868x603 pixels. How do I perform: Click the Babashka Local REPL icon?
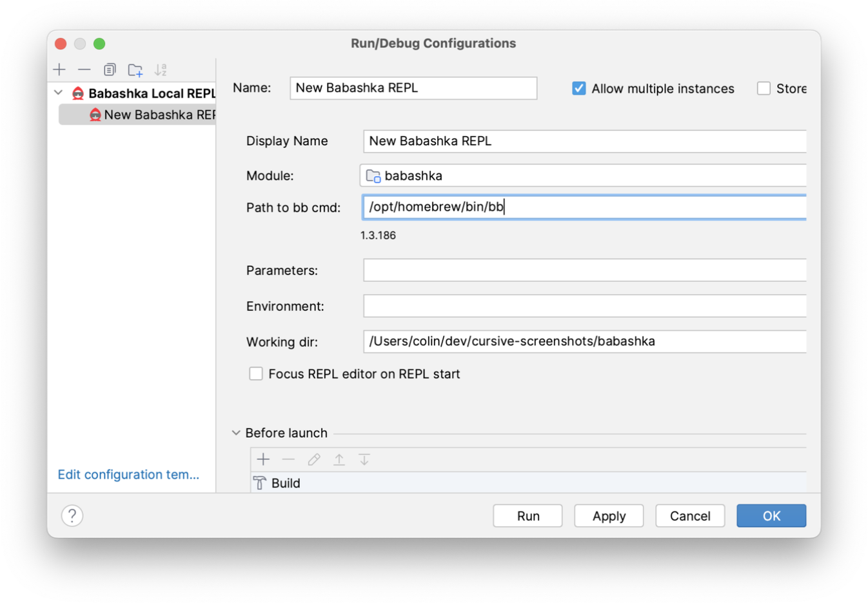click(78, 94)
